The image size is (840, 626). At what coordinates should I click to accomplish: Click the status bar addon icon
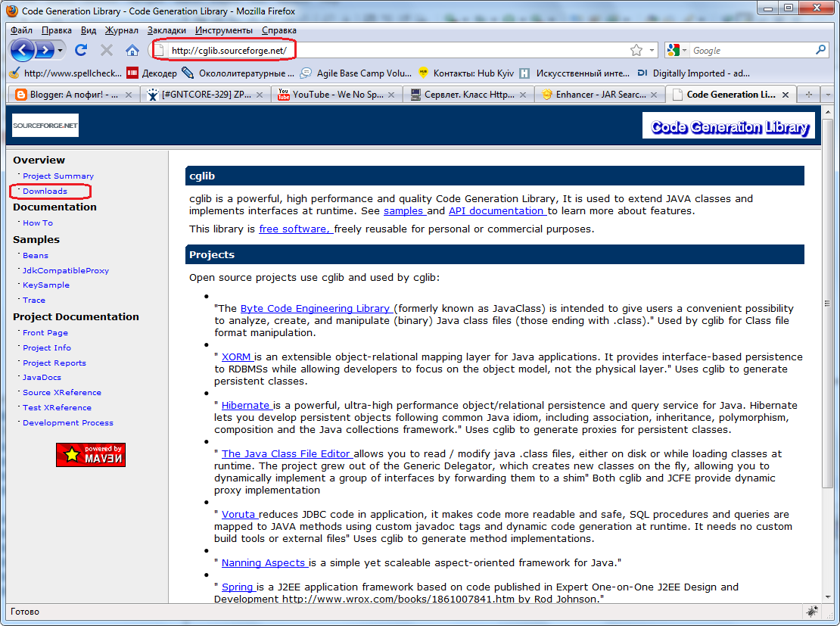tap(811, 611)
